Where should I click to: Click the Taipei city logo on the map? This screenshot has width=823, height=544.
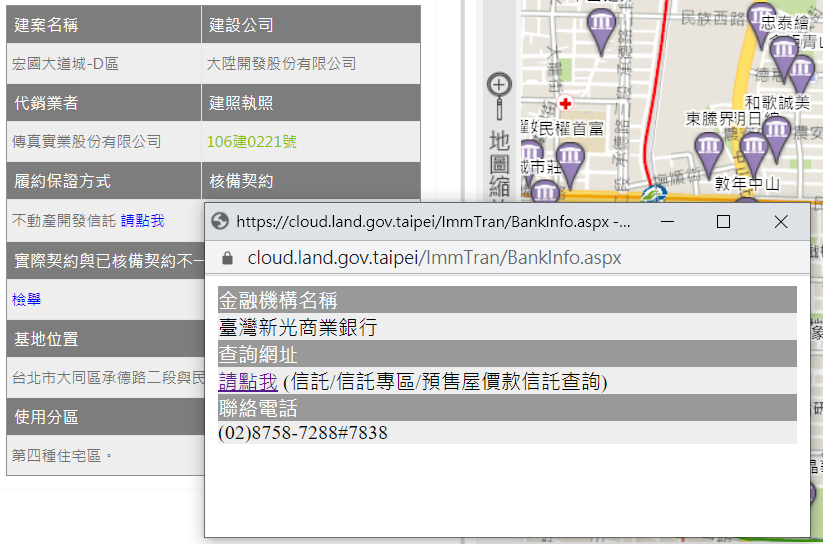click(x=654, y=192)
